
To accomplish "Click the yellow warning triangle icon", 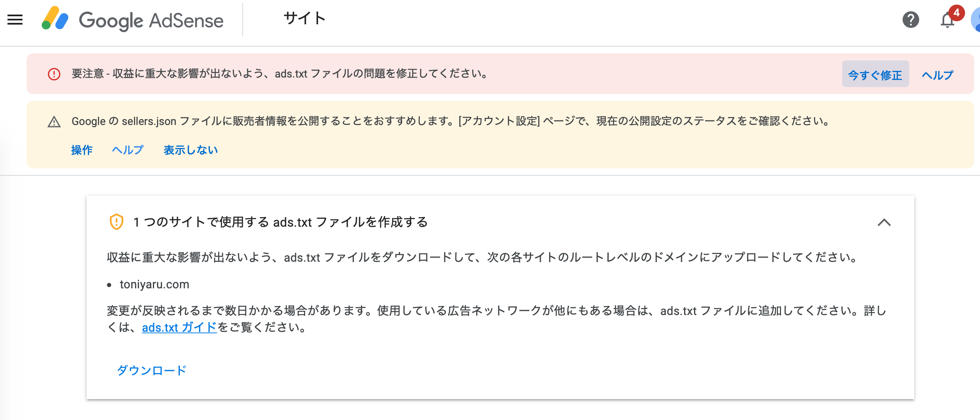I will pyautogui.click(x=54, y=122).
